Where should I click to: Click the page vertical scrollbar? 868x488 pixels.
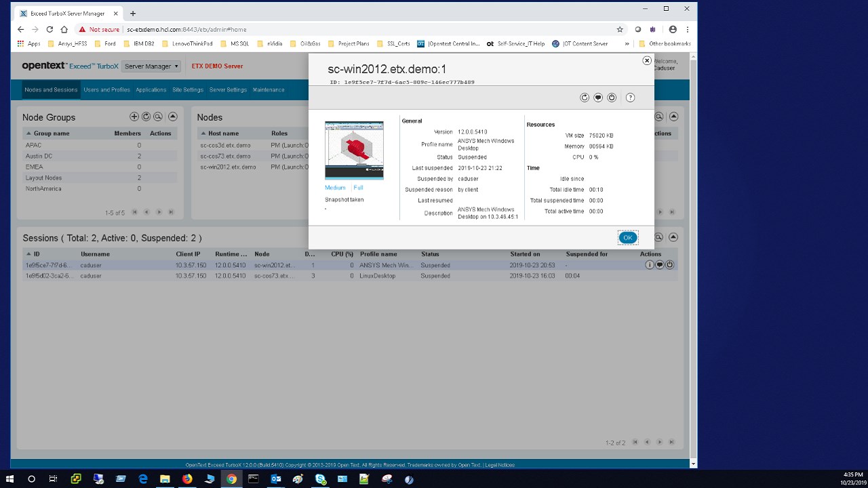[x=693, y=258]
